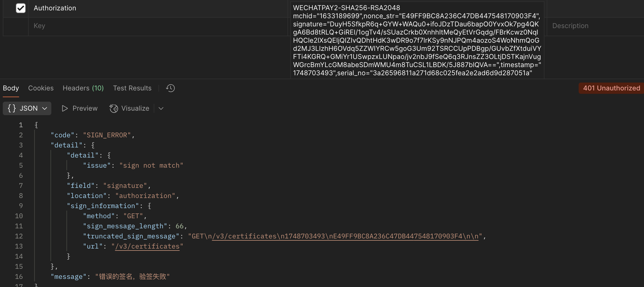Click the Authorization key name cell
Image resolution: width=644 pixels, height=287 pixels.
click(x=158, y=8)
